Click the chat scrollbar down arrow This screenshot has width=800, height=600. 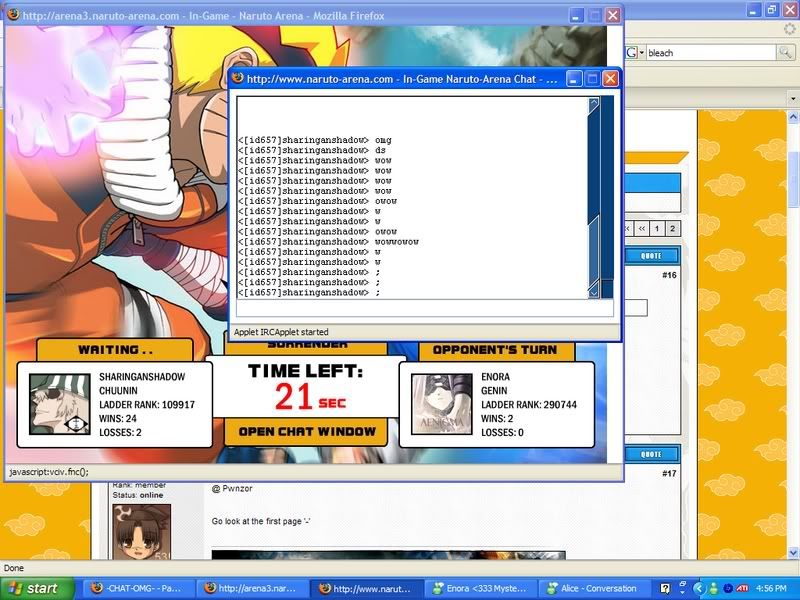point(593,291)
